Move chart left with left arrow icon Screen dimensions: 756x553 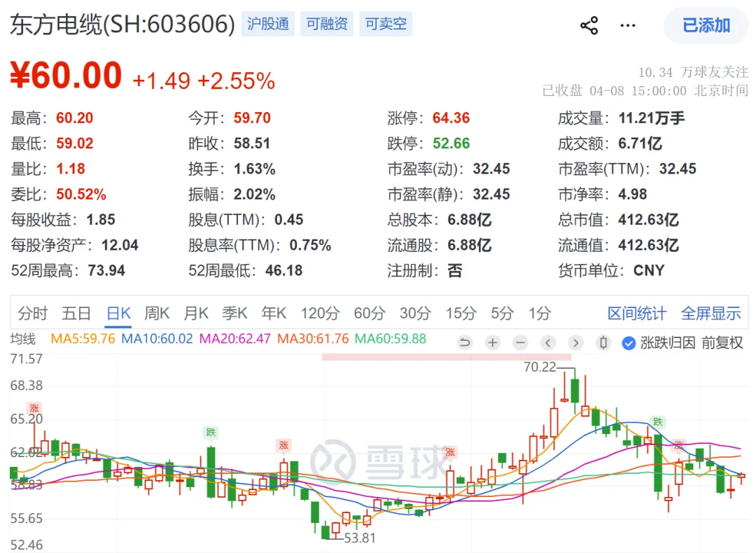[547, 343]
